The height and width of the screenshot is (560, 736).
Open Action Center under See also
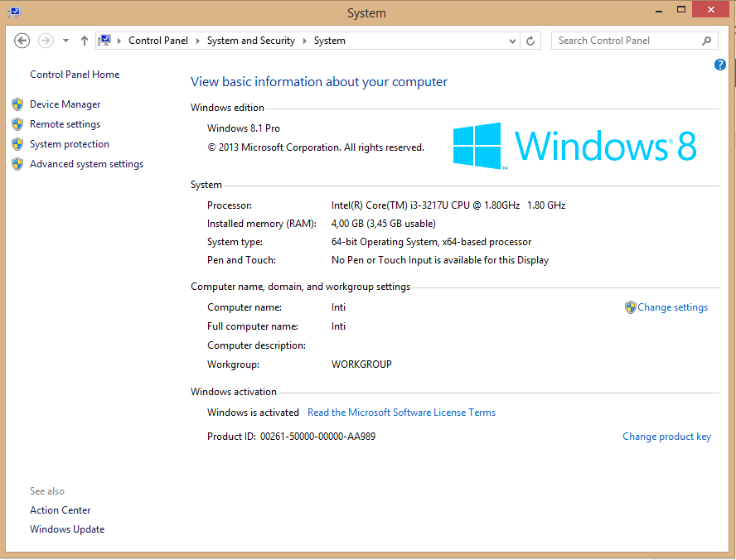pos(60,510)
